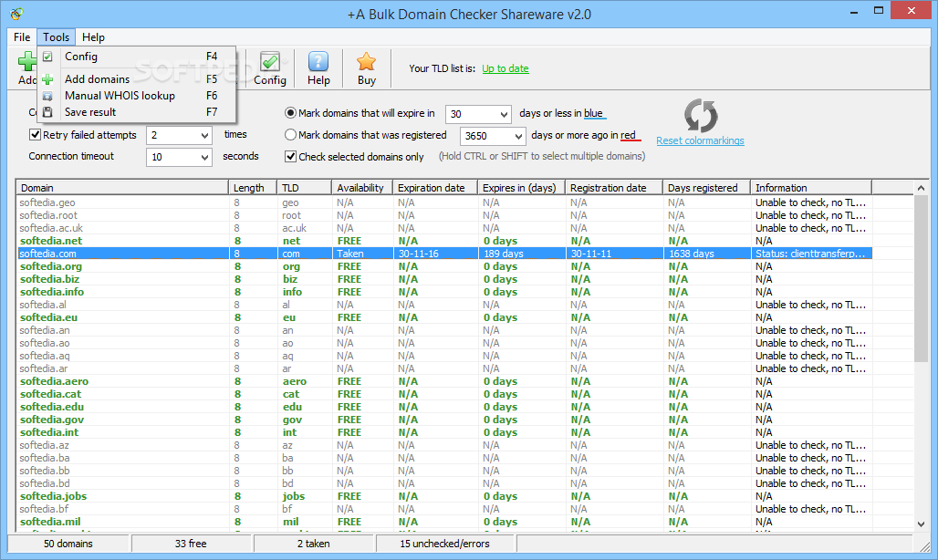Click the 15 unchecked/errors status entry
938x560 pixels.
445,544
